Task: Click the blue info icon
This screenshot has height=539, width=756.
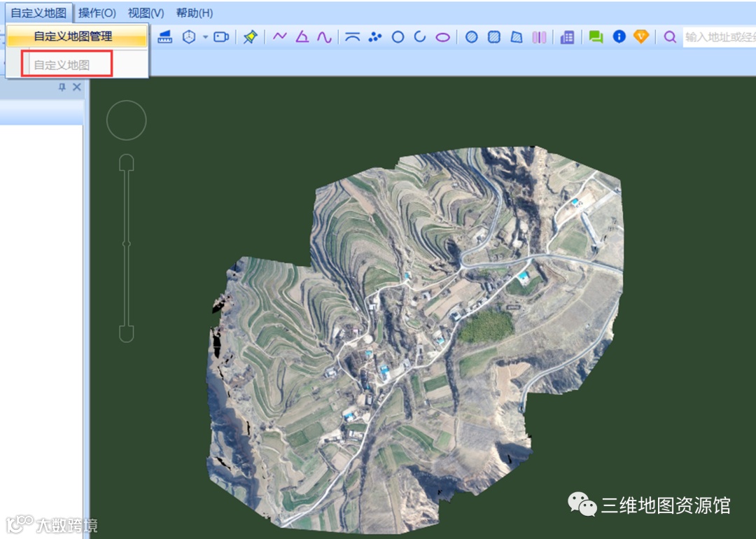Action: pos(619,36)
